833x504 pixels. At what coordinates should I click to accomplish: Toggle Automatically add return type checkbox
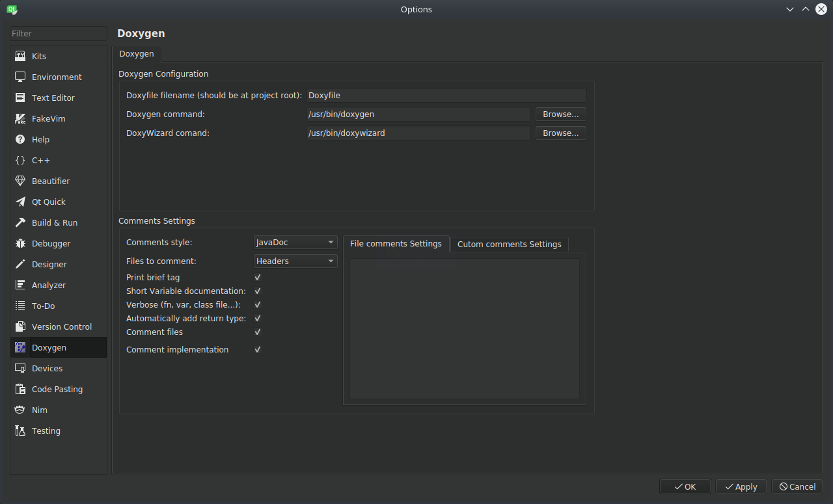[258, 319]
